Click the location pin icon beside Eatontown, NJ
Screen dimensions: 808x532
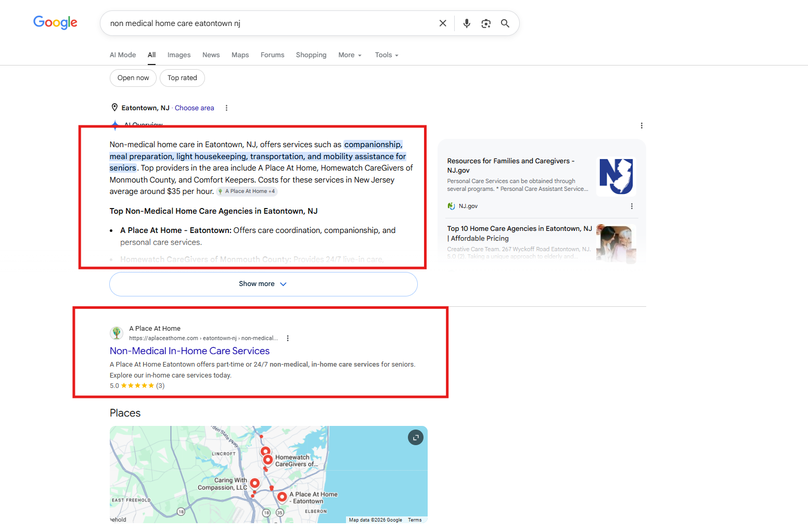pos(114,108)
